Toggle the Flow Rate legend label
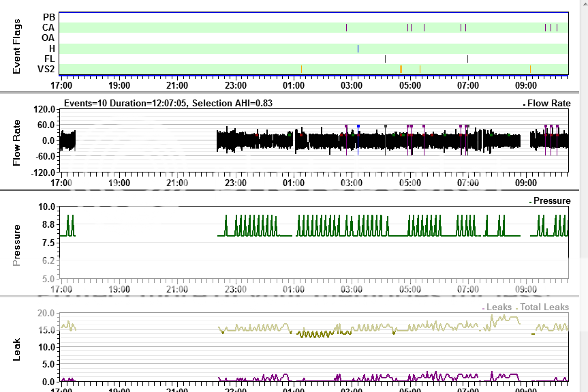 [550, 104]
